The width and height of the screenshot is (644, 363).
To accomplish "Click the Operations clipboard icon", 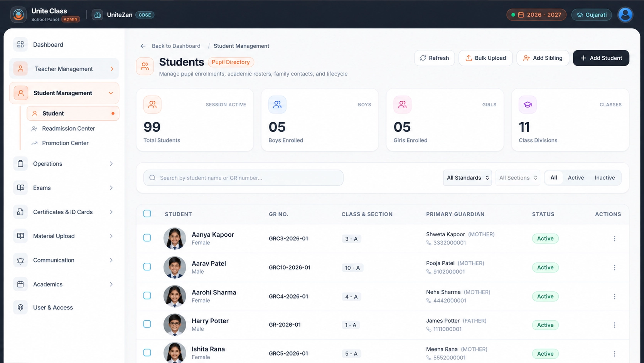I will (20, 164).
